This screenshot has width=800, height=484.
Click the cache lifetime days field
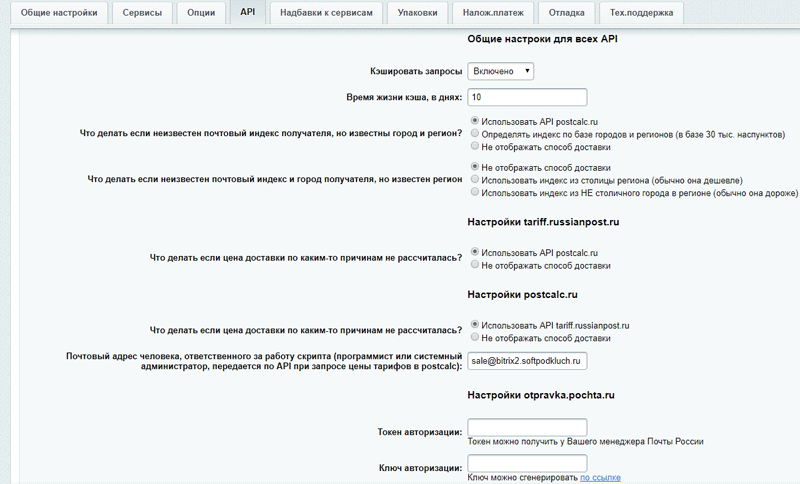(526, 97)
